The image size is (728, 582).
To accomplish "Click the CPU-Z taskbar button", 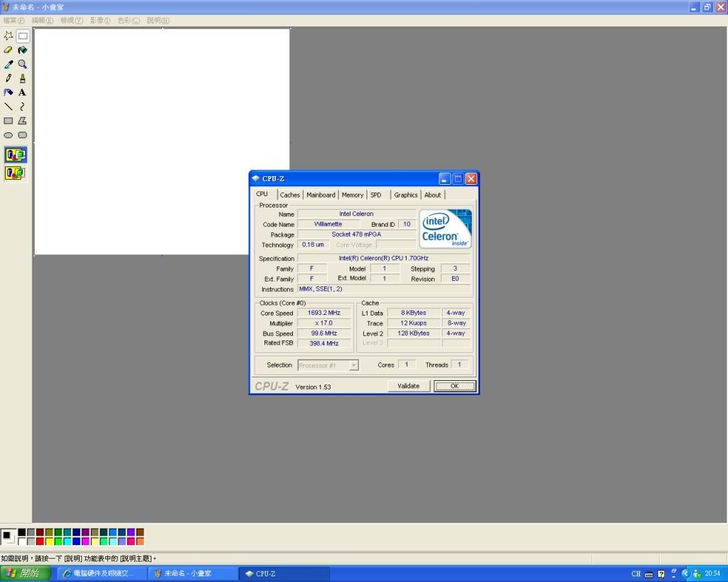I will pyautogui.click(x=284, y=573).
